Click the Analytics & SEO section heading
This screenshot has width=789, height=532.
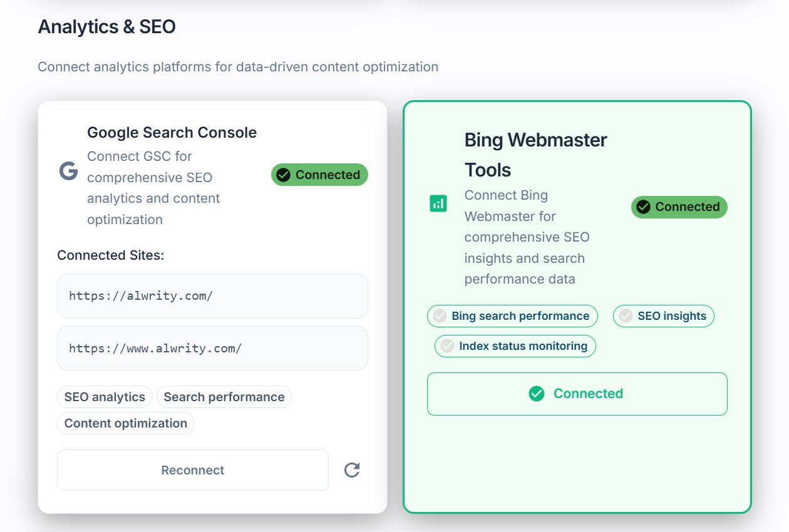(x=106, y=27)
